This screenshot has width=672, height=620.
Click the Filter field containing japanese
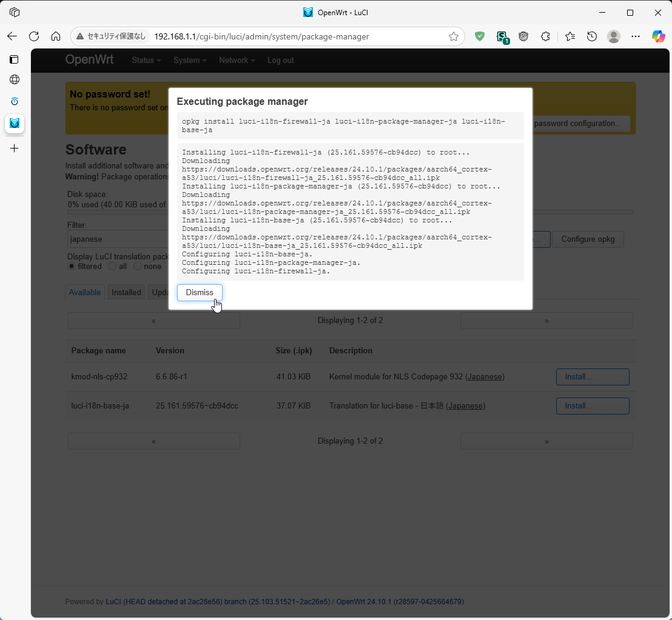click(118, 239)
